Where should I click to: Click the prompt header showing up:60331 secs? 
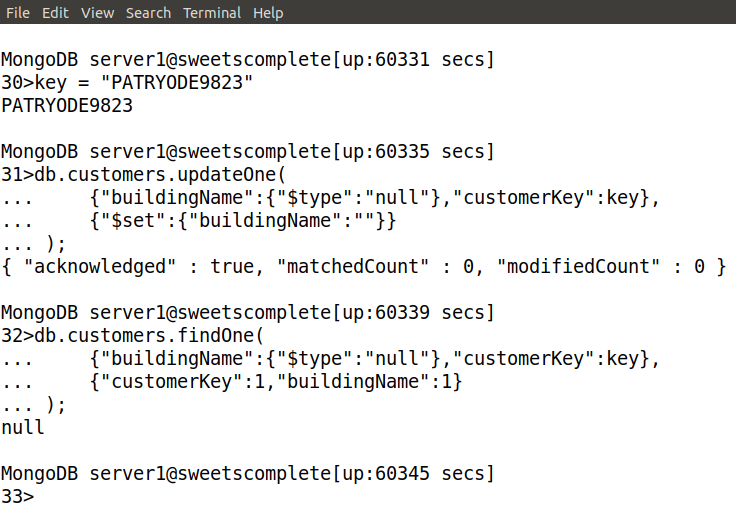coord(247,60)
